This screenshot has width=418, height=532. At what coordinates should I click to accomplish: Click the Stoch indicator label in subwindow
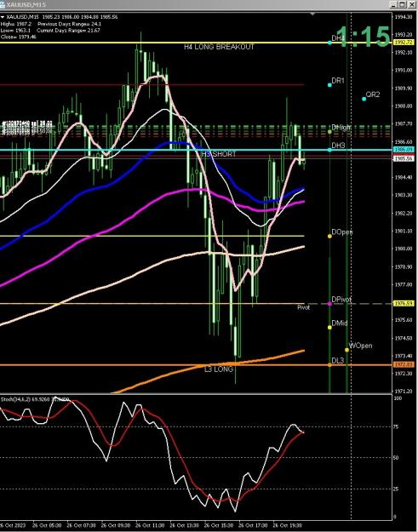(35, 399)
